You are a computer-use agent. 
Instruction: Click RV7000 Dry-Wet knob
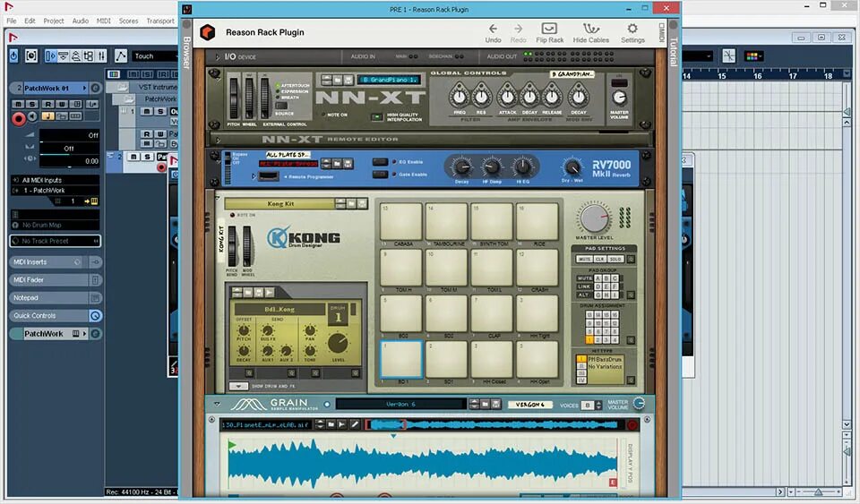[572, 167]
